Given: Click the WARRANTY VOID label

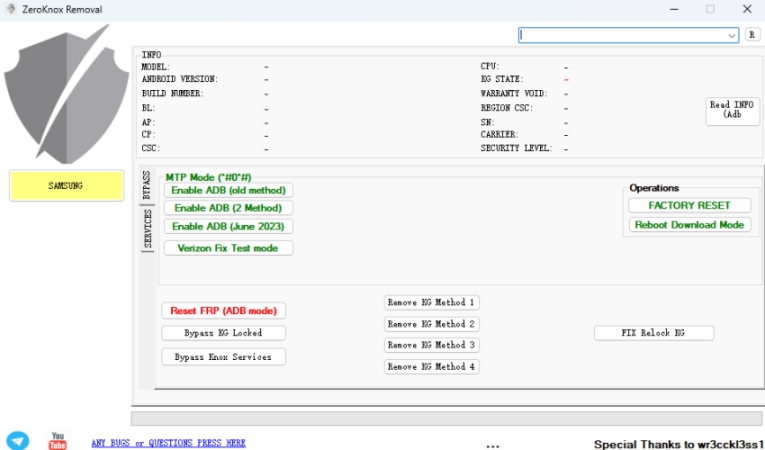Looking at the screenshot, I should pos(514,93).
